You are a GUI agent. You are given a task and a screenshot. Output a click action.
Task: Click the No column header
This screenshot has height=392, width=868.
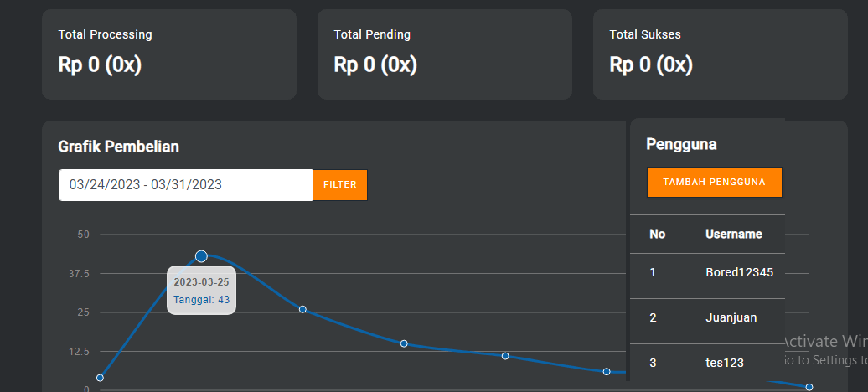point(658,235)
